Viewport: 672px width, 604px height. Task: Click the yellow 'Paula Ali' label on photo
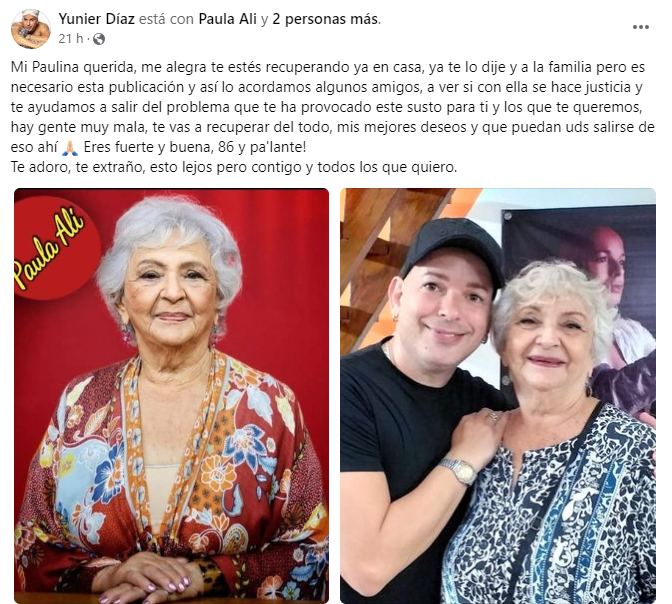49,249
